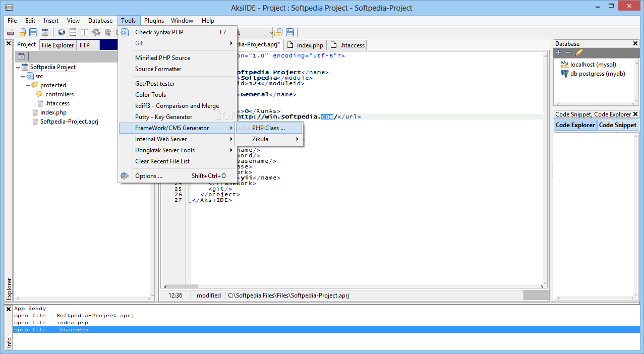This screenshot has width=644, height=354.
Task: Click the save icon beside the combo box
Action: coord(290,32)
